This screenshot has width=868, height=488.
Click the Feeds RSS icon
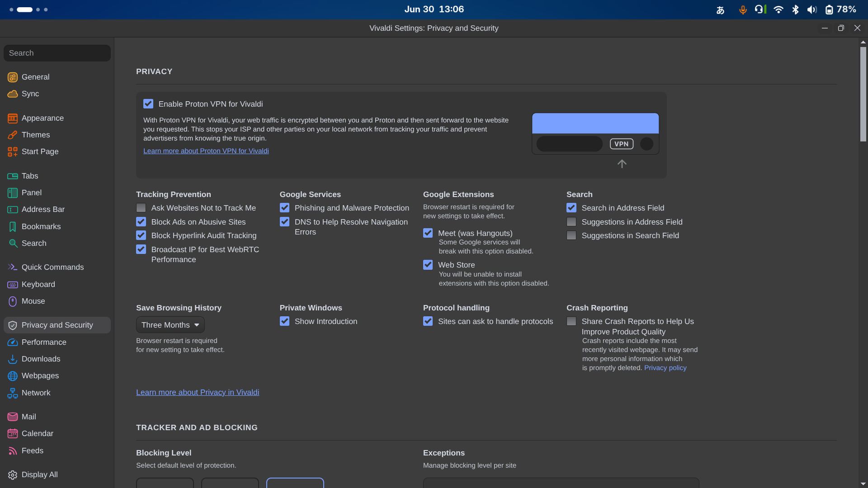(13, 451)
